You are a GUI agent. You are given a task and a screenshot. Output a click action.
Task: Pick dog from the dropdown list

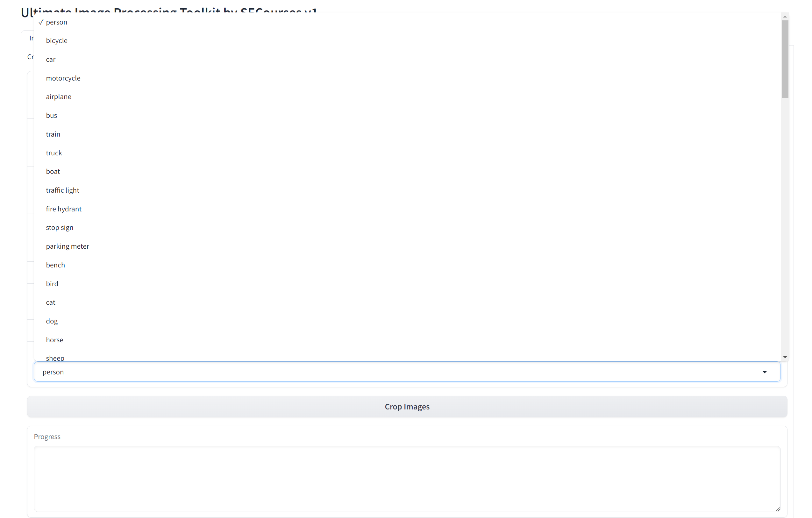(52, 321)
